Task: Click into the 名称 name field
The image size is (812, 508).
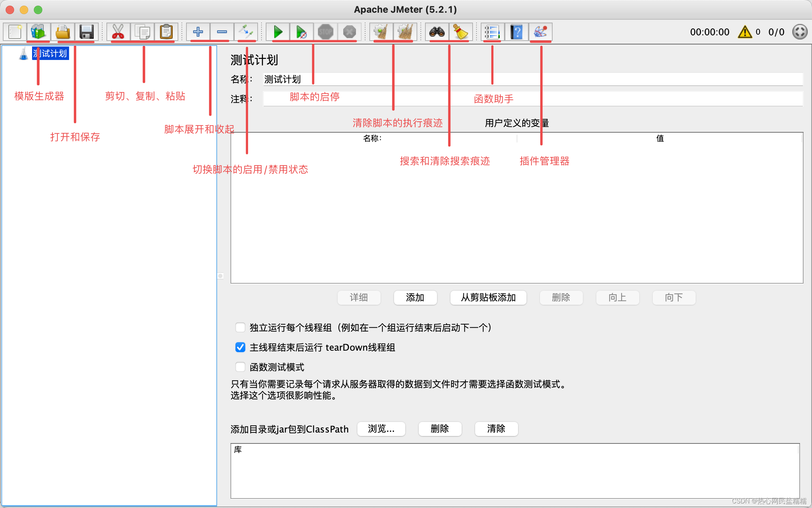Action: [533, 79]
